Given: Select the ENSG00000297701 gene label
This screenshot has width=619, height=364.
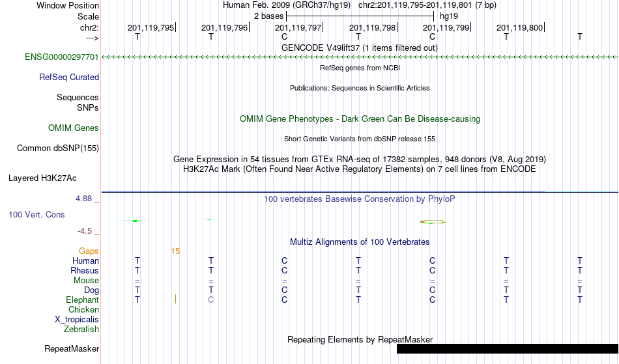Looking at the screenshot, I should (62, 57).
